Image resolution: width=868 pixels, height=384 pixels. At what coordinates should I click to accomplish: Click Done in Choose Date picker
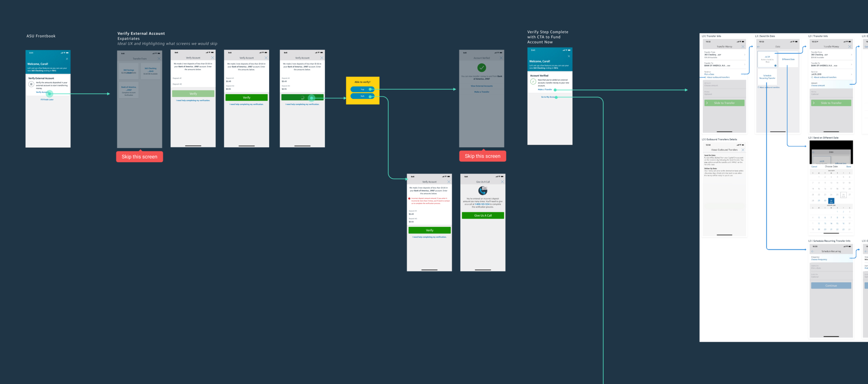849,167
